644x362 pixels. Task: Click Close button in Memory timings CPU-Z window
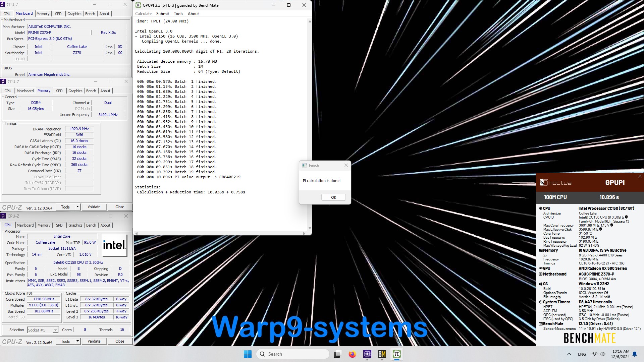[x=120, y=207]
